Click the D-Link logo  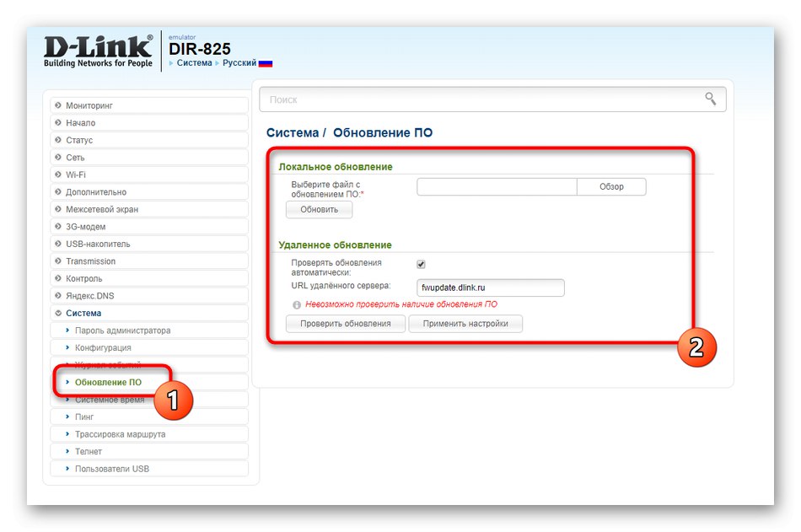click(x=98, y=51)
